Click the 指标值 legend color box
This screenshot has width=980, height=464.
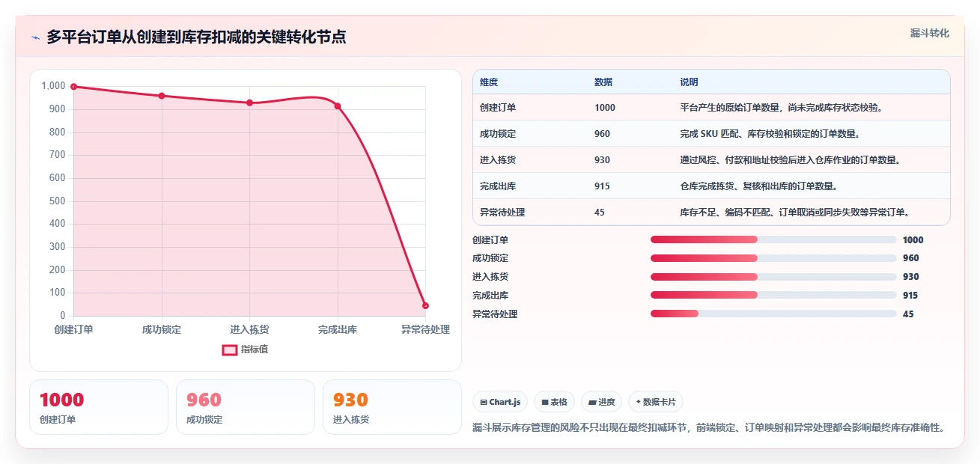[230, 349]
